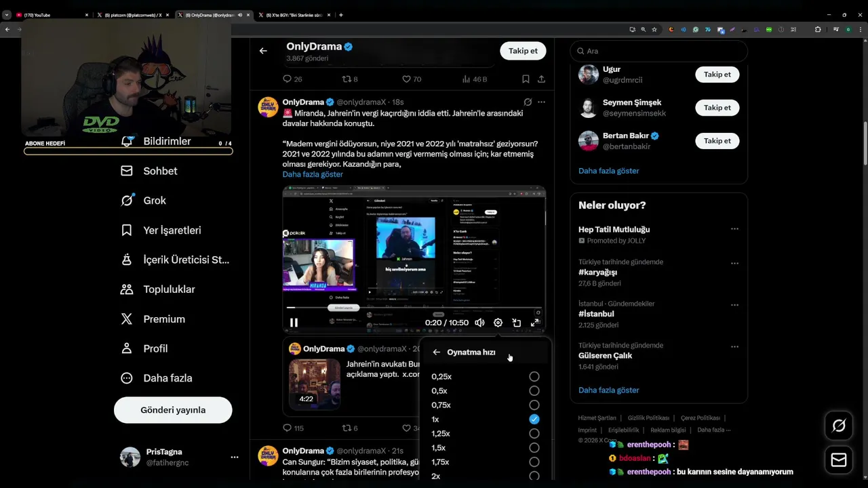The height and width of the screenshot is (488, 868).
Task: Bookmark this page with the star icon
Action: pyautogui.click(x=654, y=29)
